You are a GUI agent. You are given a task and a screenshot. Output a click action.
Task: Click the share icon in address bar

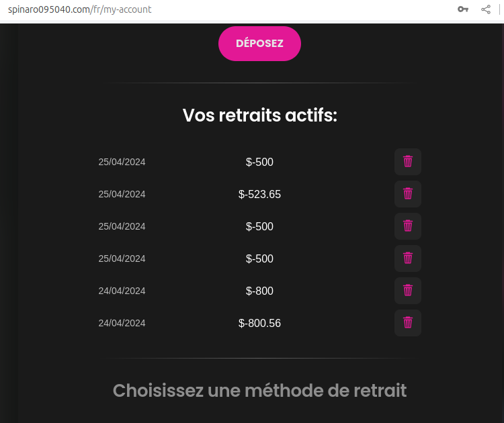click(x=486, y=9)
